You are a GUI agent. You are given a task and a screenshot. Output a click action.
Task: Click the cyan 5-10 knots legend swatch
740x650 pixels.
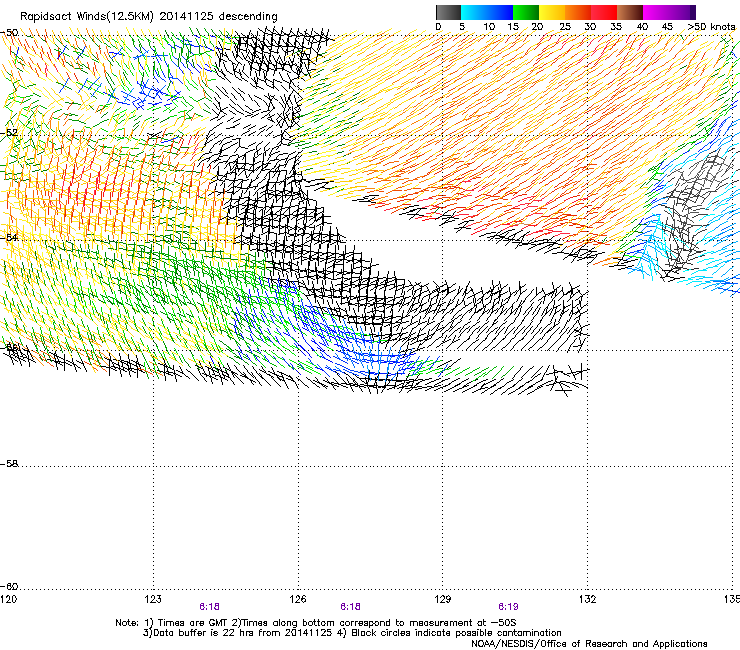point(474,12)
